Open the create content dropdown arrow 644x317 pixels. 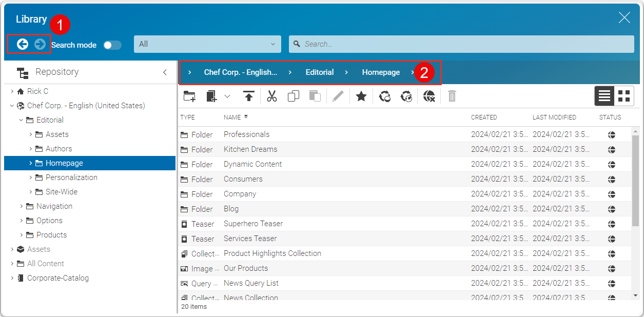227,96
